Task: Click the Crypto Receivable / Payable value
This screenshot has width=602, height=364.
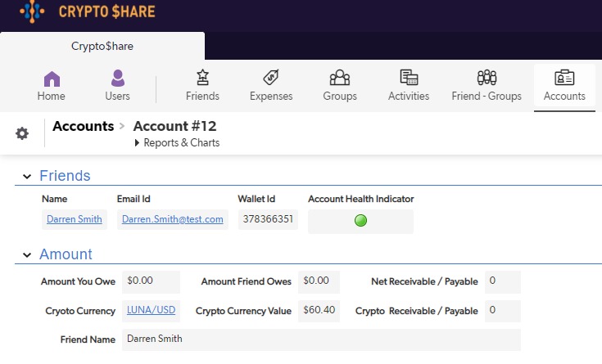Action: click(503, 311)
